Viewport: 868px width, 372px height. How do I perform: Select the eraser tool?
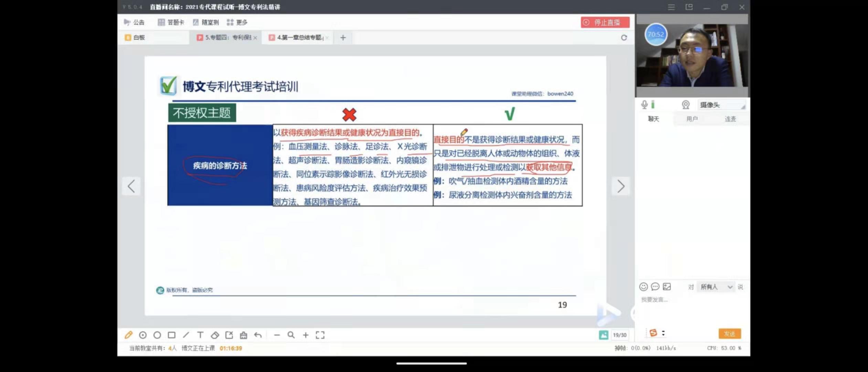(215, 335)
